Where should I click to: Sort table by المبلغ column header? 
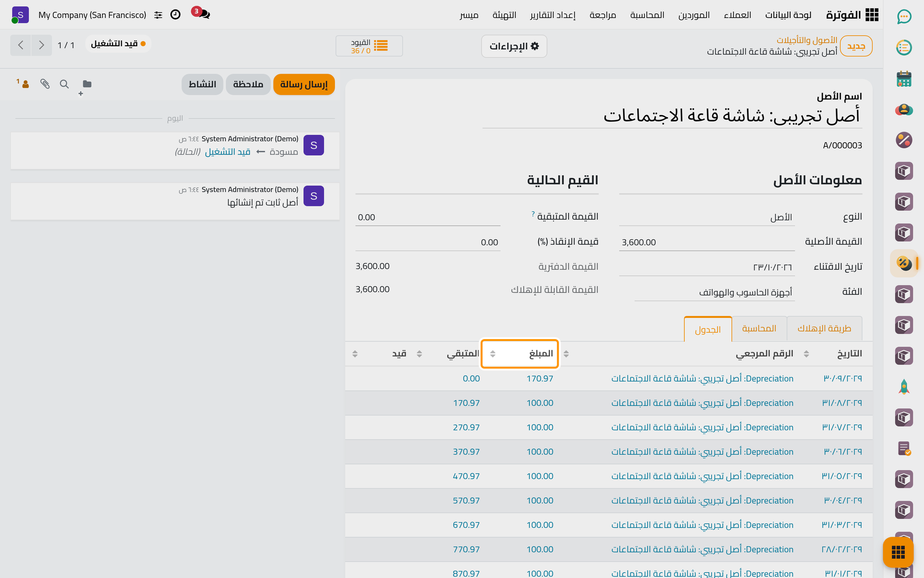[520, 354]
